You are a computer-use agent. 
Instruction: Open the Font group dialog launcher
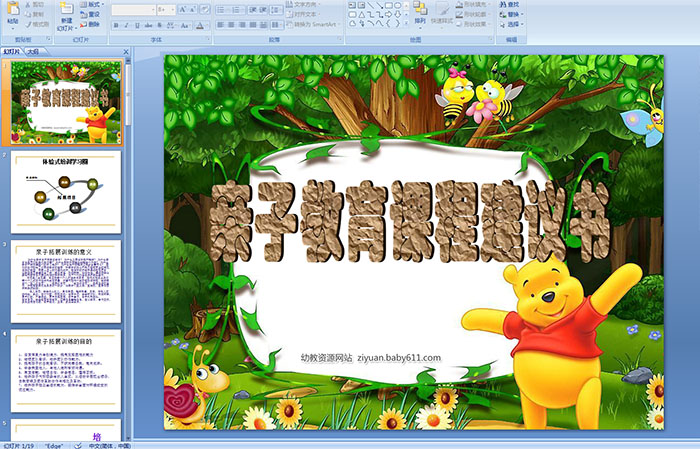208,40
